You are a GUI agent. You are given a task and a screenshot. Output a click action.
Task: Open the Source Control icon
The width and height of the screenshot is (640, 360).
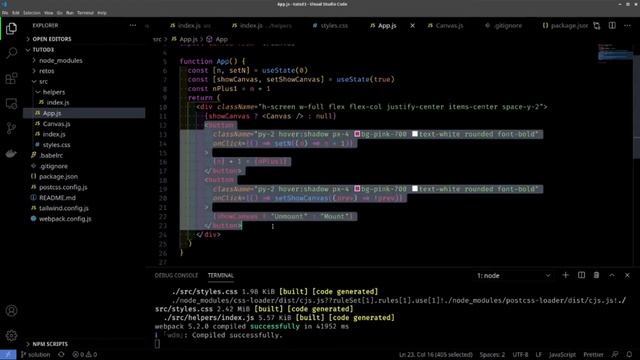[11, 129]
